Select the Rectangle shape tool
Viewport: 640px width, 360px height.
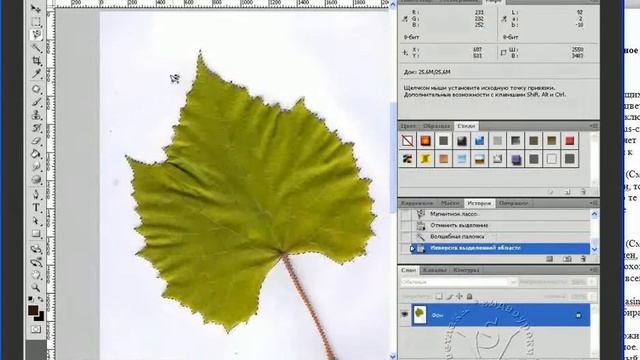36,234
